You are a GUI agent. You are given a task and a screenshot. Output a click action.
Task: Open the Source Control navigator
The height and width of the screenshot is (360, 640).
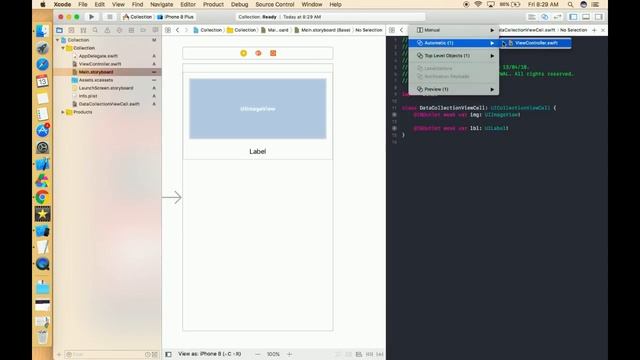pyautogui.click(x=71, y=30)
